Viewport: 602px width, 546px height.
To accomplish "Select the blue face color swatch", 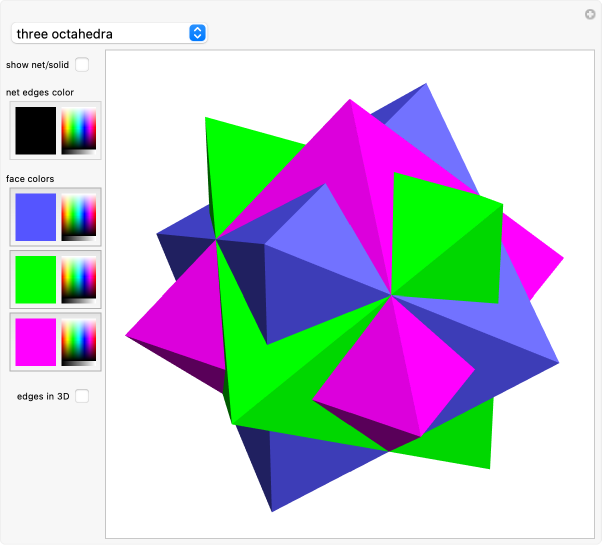I will (36, 216).
